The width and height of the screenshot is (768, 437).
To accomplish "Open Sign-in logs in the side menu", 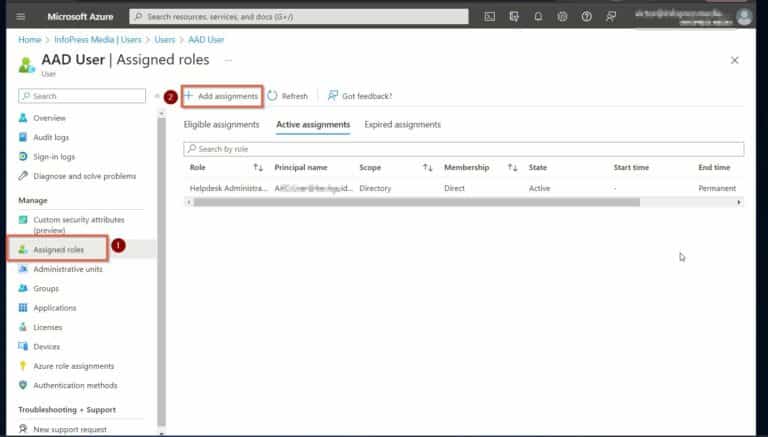I will [54, 157].
